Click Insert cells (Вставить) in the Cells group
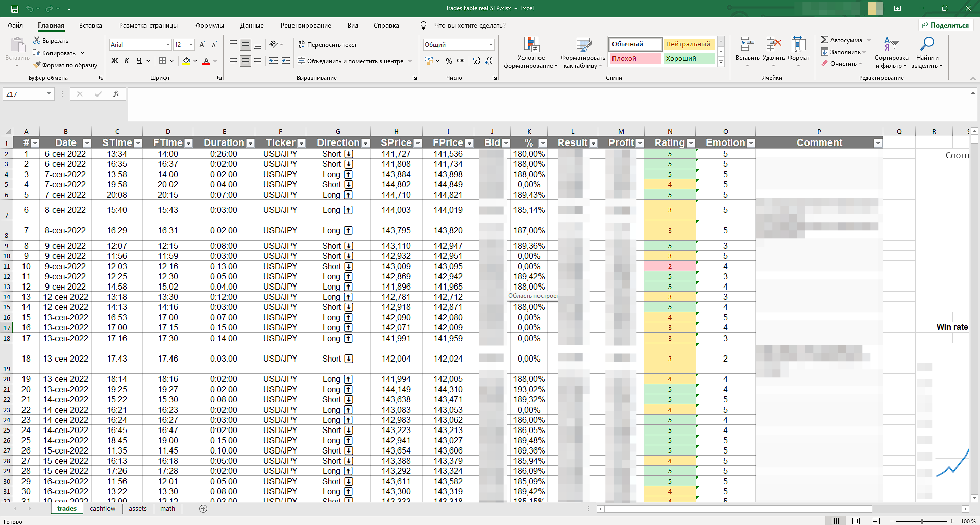Viewport: 980px width, 525px height. (747, 53)
